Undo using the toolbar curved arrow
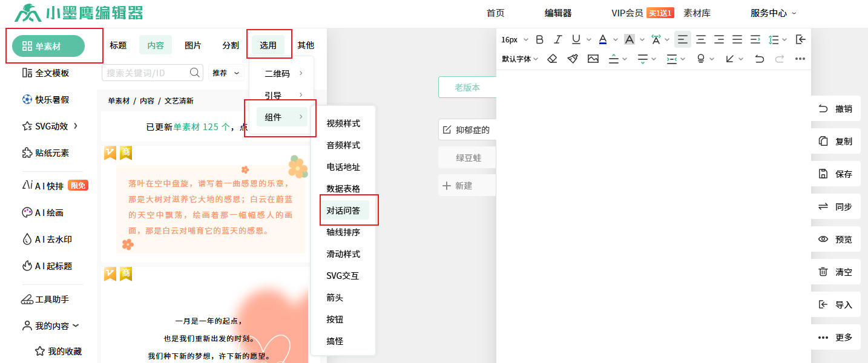Image resolution: width=868 pixels, height=363 pixels. coord(759,59)
